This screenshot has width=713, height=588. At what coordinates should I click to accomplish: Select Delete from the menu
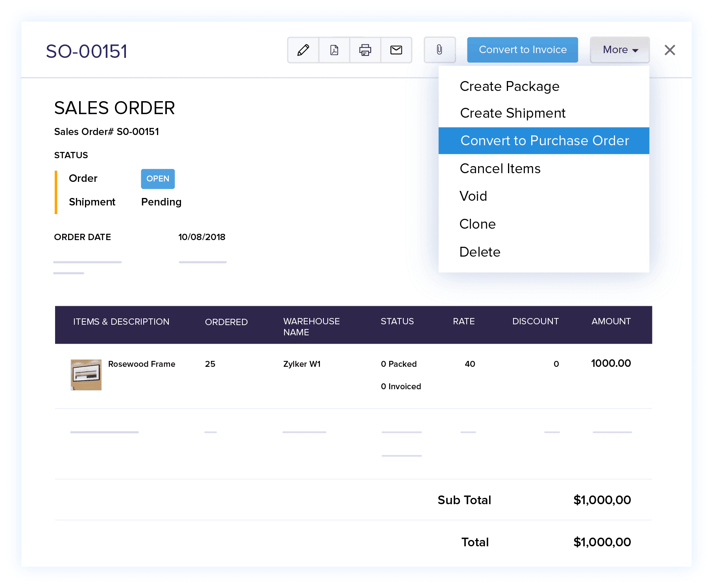point(480,252)
